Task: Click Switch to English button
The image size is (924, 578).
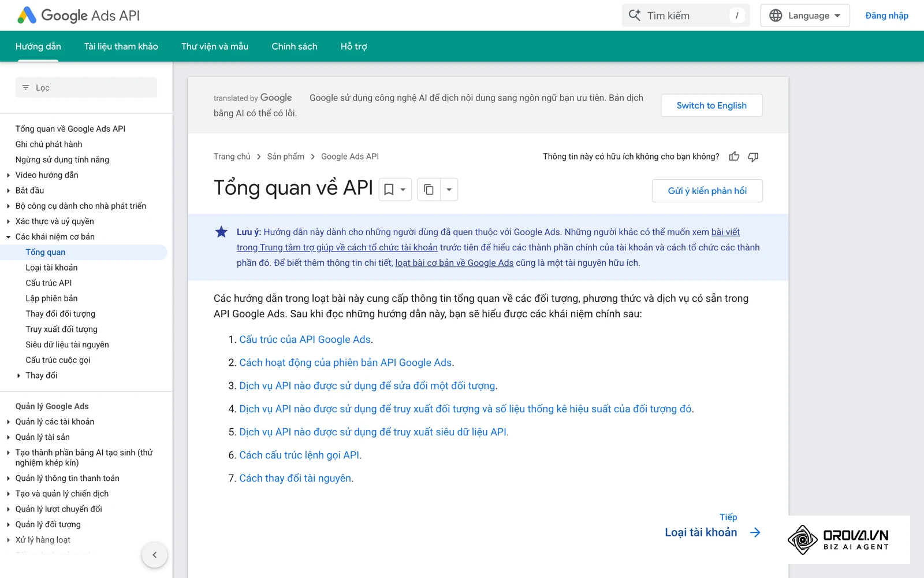Action: (711, 105)
